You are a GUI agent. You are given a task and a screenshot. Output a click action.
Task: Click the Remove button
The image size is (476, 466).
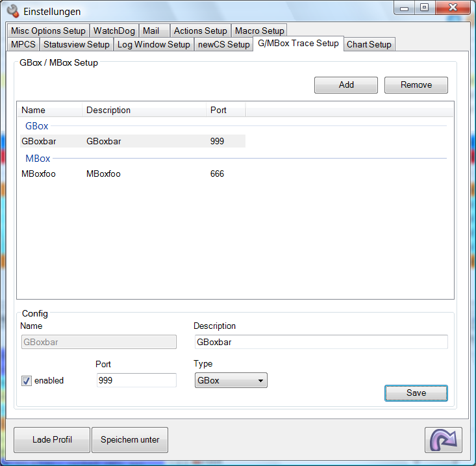pos(416,85)
